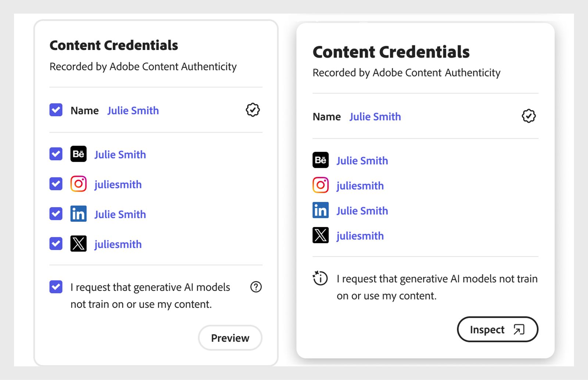Disable the generative AI training request checkbox
This screenshot has width=588, height=380.
55,287
